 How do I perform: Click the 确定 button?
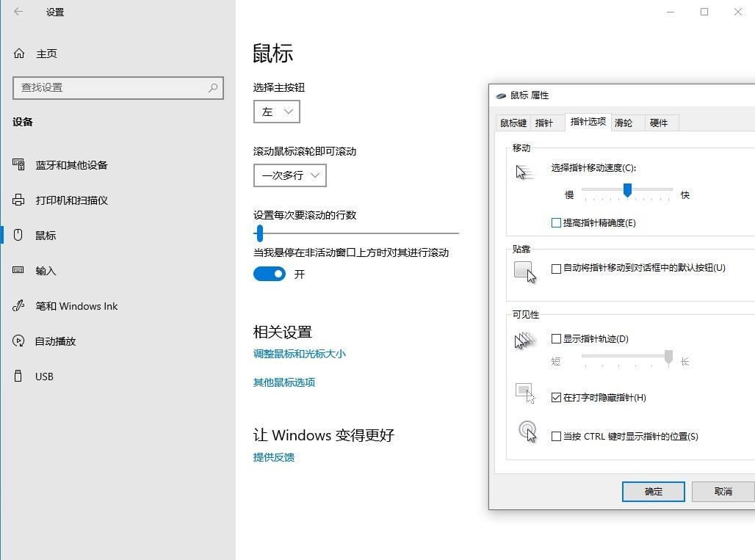[x=654, y=492]
